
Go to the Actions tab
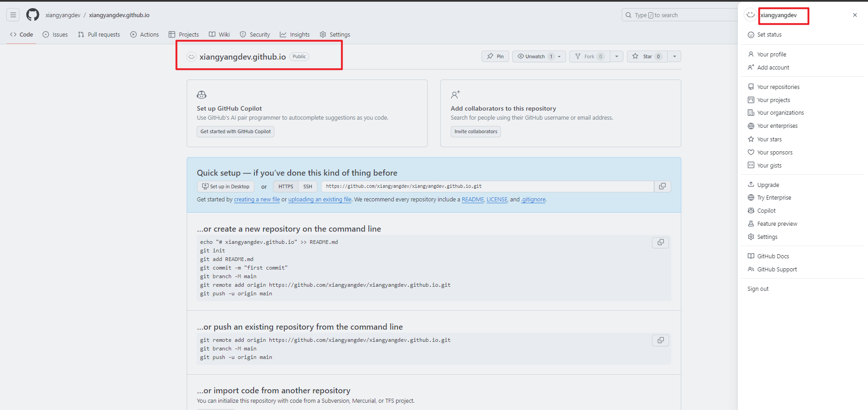pyautogui.click(x=145, y=34)
